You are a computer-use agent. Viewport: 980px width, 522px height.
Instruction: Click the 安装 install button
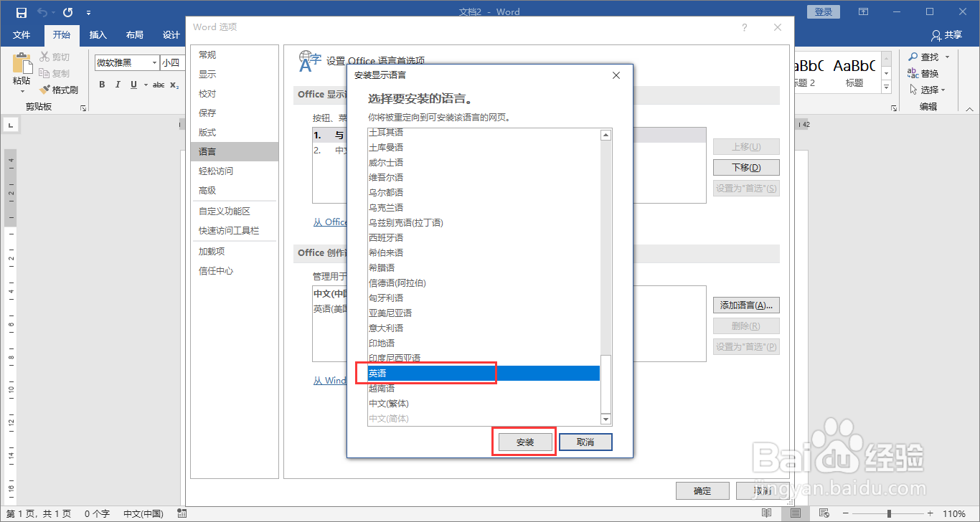pyautogui.click(x=525, y=442)
